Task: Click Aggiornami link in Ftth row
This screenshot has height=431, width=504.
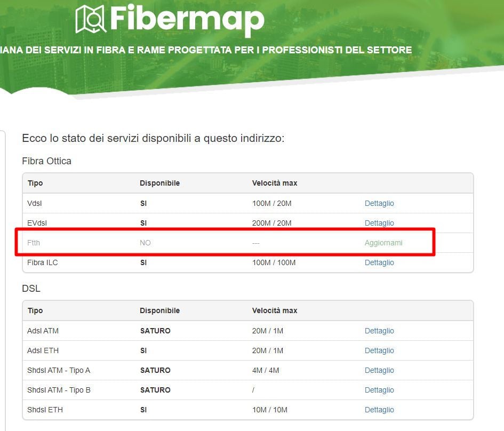Action: click(x=383, y=243)
